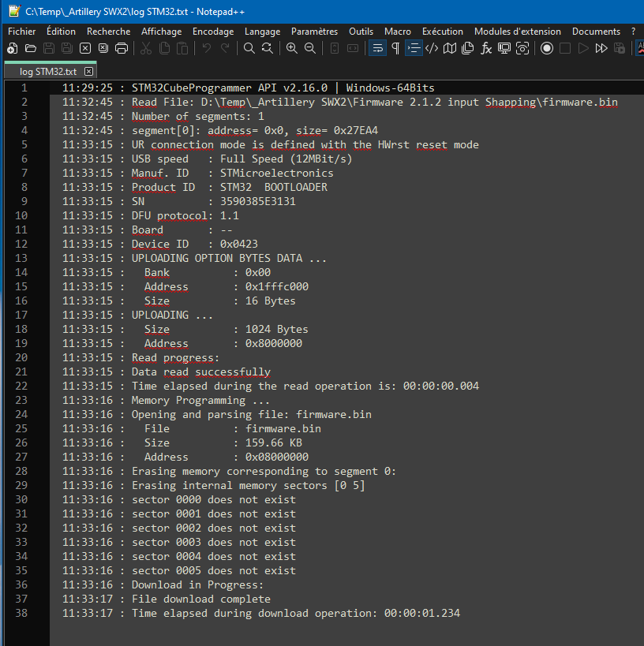Click the Paste clipboard icon
Image resolution: width=644 pixels, height=646 pixels.
[182, 48]
